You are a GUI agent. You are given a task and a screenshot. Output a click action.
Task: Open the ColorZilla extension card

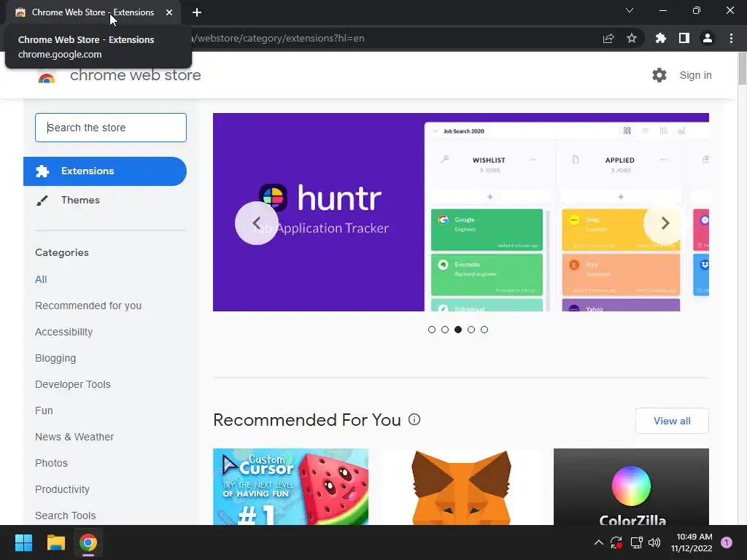631,486
